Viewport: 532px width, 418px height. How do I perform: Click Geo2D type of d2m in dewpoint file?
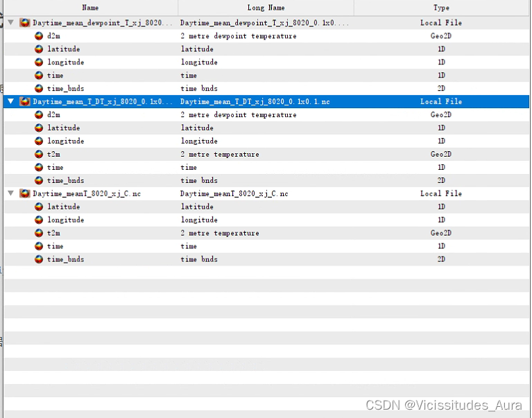tap(441, 36)
